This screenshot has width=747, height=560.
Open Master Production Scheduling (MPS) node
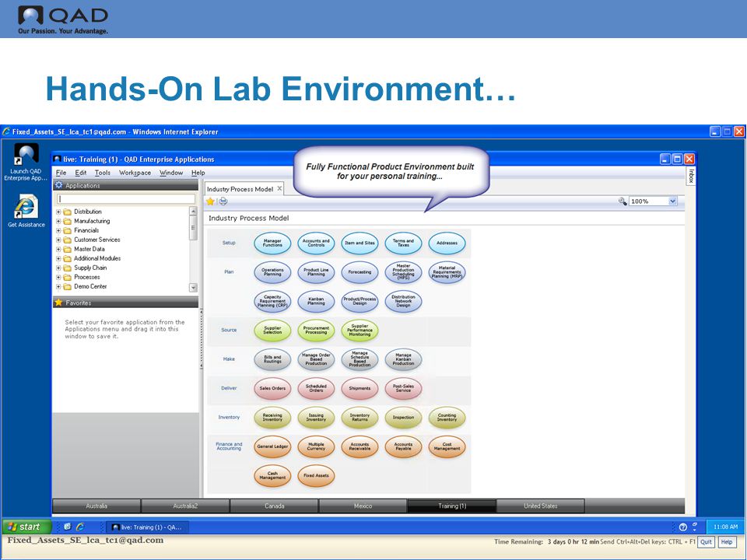403,272
